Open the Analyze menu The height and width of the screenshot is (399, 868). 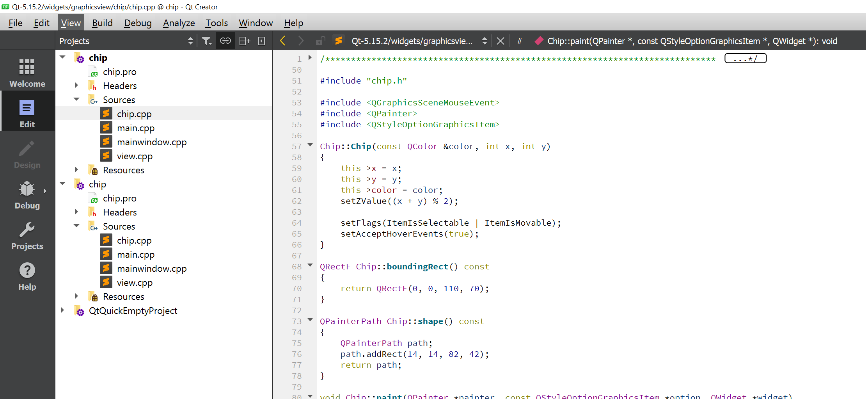point(179,23)
